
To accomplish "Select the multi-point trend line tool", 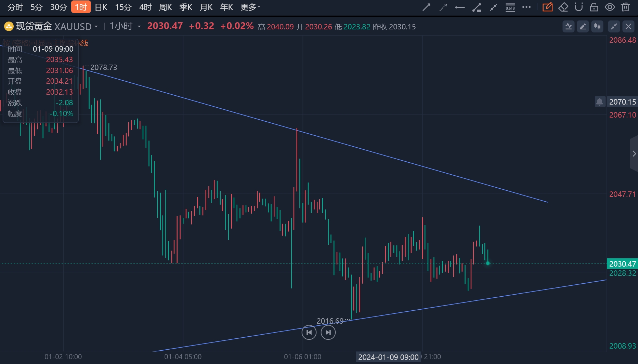I will click(493, 7).
